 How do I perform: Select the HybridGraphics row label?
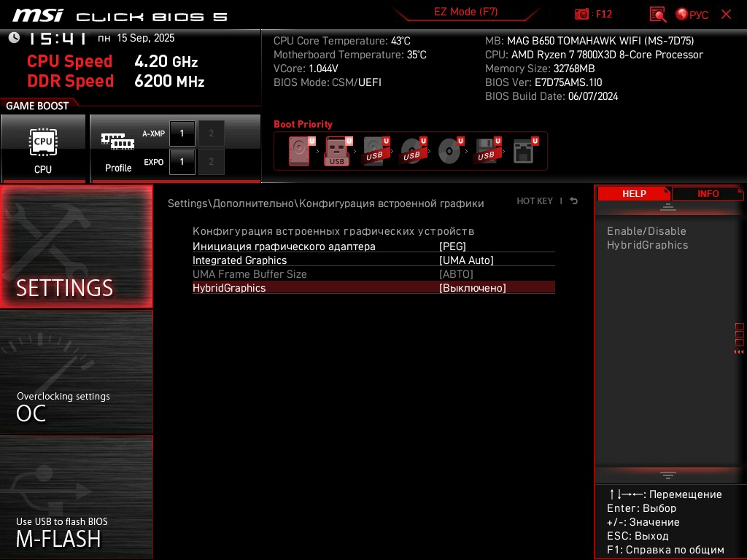click(228, 288)
